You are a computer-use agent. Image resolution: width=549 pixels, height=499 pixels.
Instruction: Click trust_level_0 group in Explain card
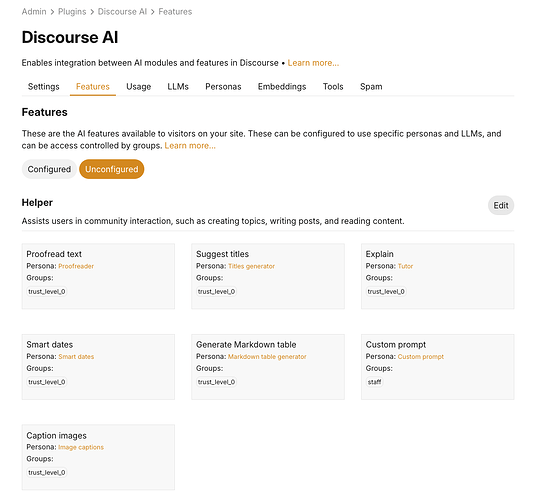click(386, 292)
